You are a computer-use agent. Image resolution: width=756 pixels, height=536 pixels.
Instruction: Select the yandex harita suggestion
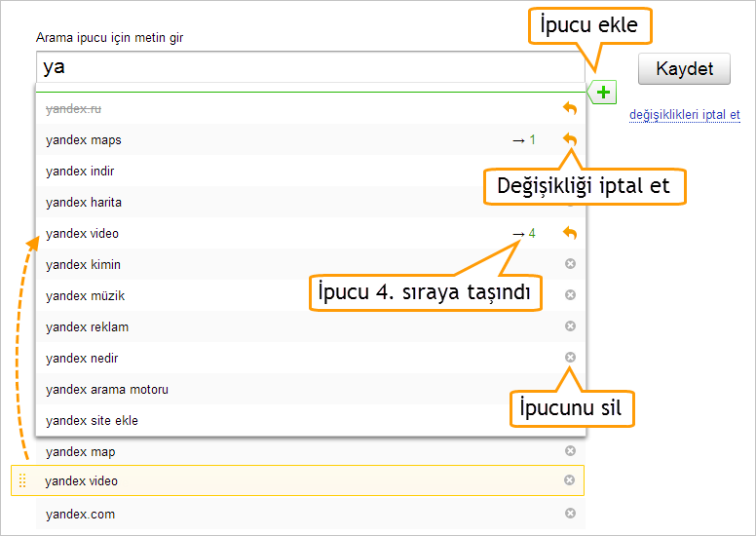coord(84,202)
